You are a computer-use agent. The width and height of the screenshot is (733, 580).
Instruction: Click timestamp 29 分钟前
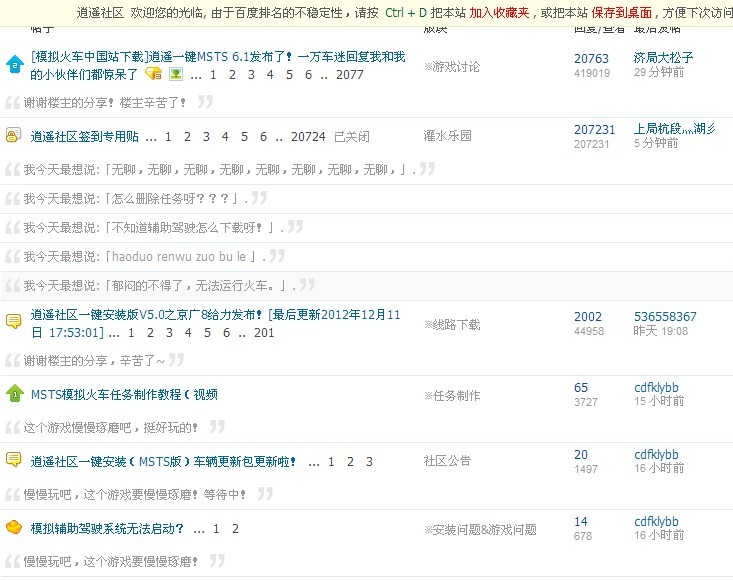pos(659,72)
